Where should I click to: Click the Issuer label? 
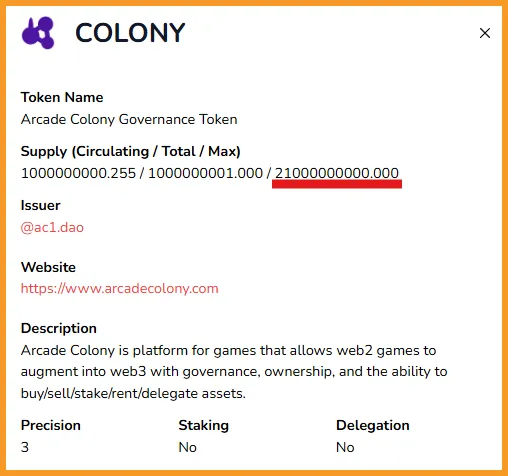(x=40, y=205)
